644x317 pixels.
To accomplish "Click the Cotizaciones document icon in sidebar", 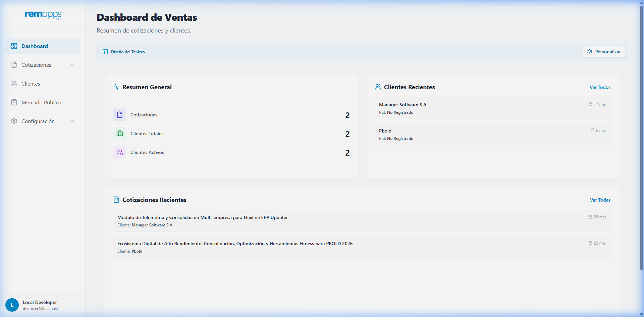I will coord(14,64).
